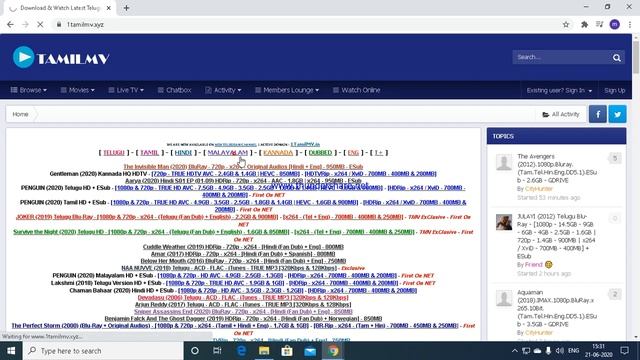Viewport: 640px width, 360px height.
Task: Expand the Activity menu
Action: point(223,90)
